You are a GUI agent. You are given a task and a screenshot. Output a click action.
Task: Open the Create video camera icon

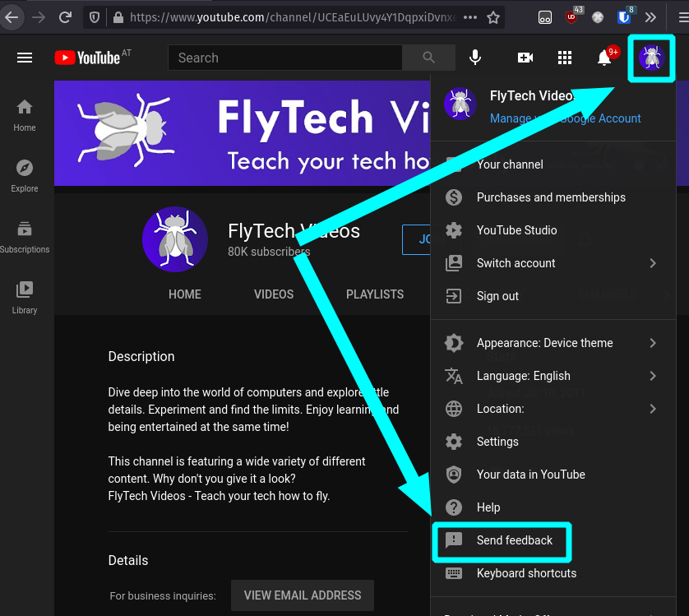coord(525,58)
